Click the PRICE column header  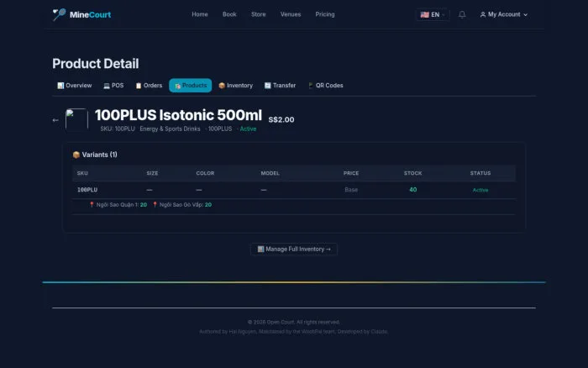point(351,173)
